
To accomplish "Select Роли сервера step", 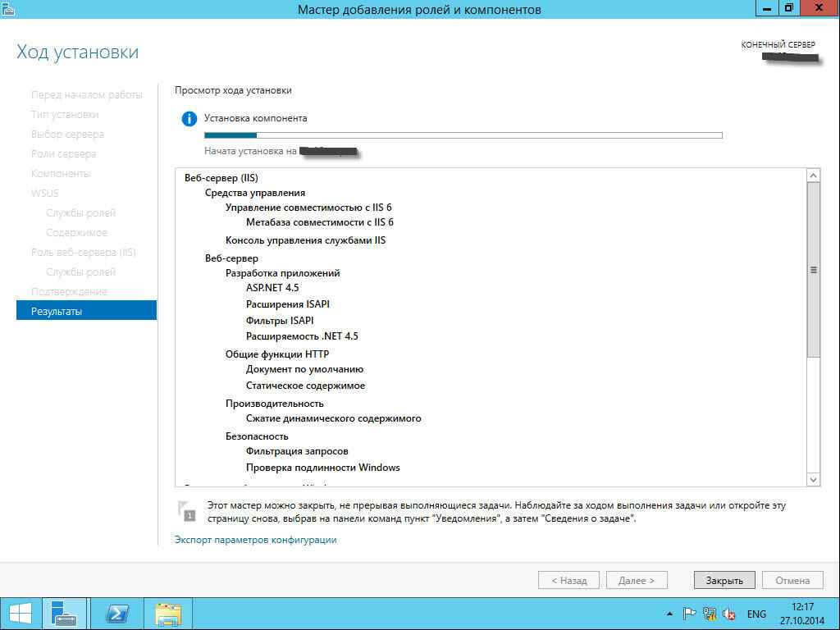I will 63,153.
